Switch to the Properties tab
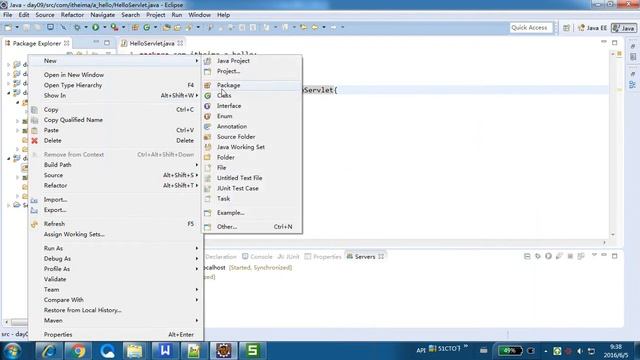This screenshot has height=360, width=640. click(323, 257)
